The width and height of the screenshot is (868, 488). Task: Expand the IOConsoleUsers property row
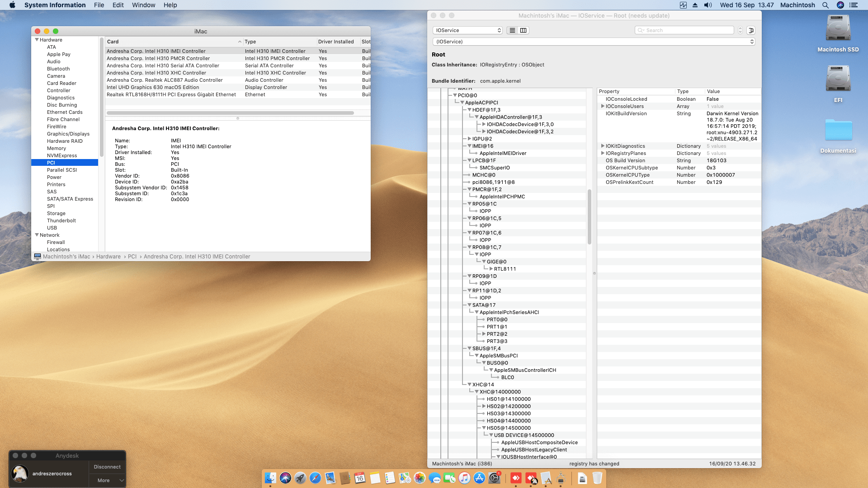[603, 106]
